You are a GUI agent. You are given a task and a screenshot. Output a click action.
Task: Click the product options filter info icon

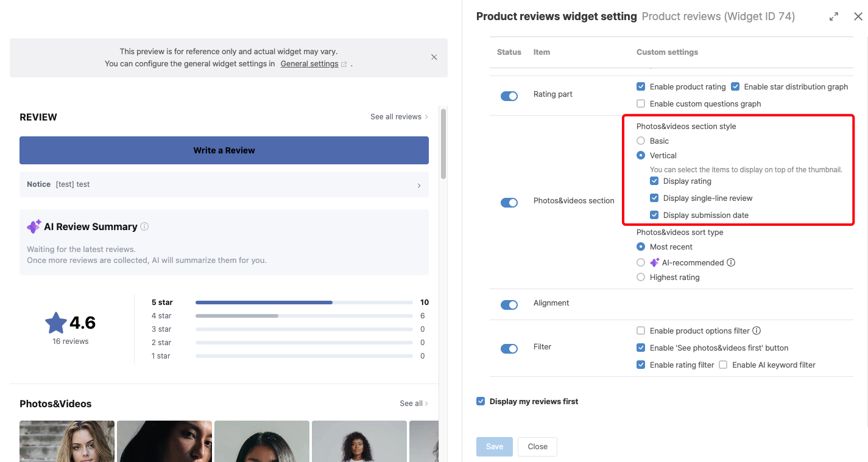pos(757,331)
